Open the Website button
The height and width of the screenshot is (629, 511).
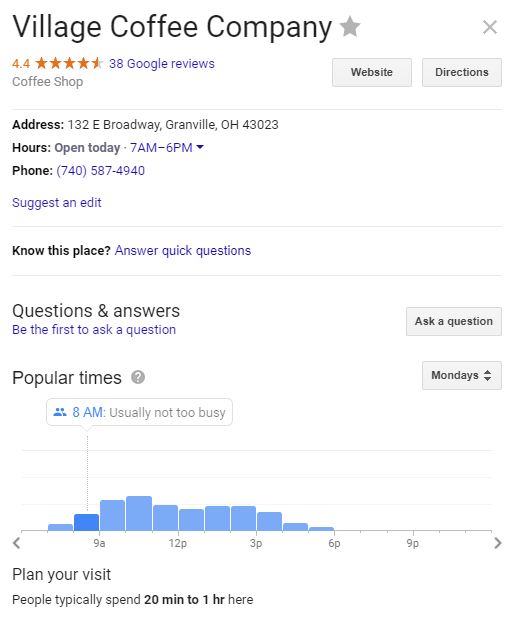pyautogui.click(x=372, y=72)
